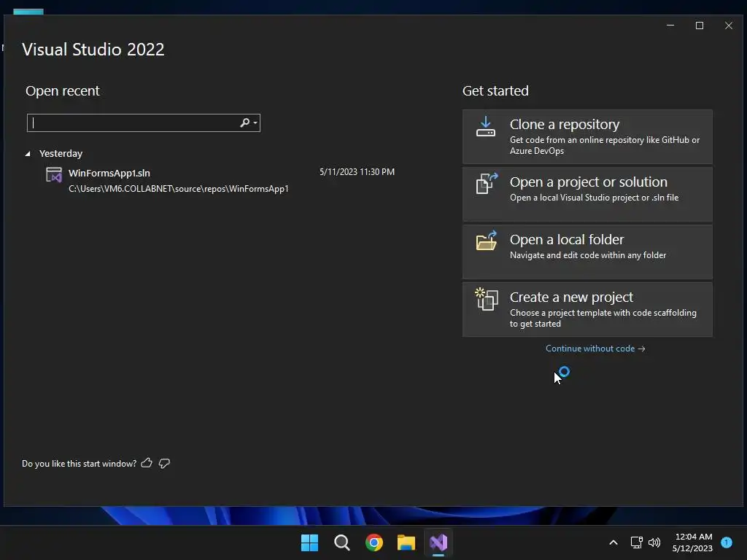Close the Visual Studio start window
This screenshot has height=560, width=747.
[x=729, y=26]
